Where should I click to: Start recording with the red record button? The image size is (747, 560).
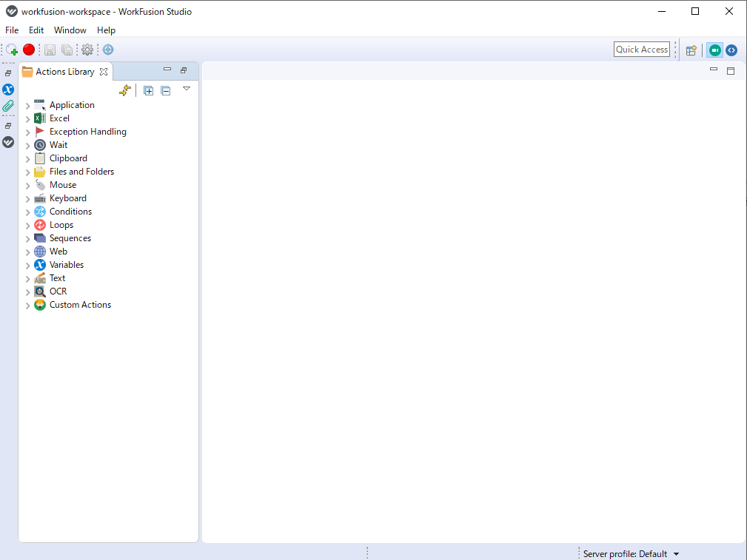[29, 50]
